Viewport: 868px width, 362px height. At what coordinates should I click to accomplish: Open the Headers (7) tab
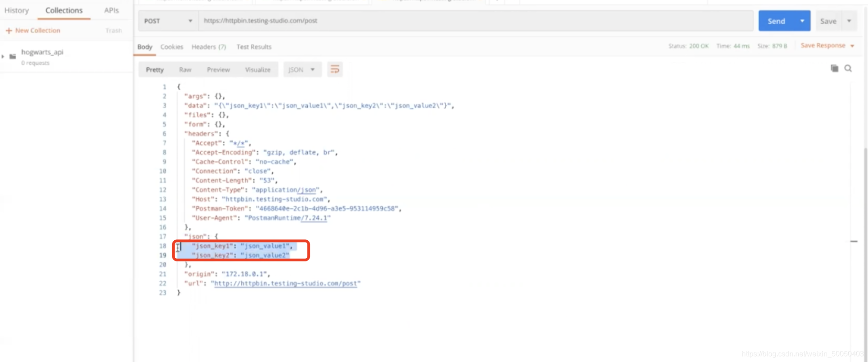(208, 47)
